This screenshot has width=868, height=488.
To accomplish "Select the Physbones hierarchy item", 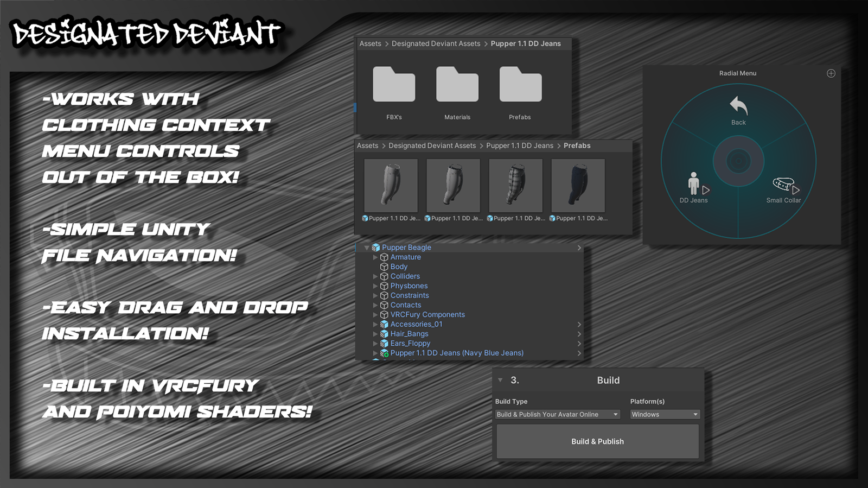I will click(409, 286).
